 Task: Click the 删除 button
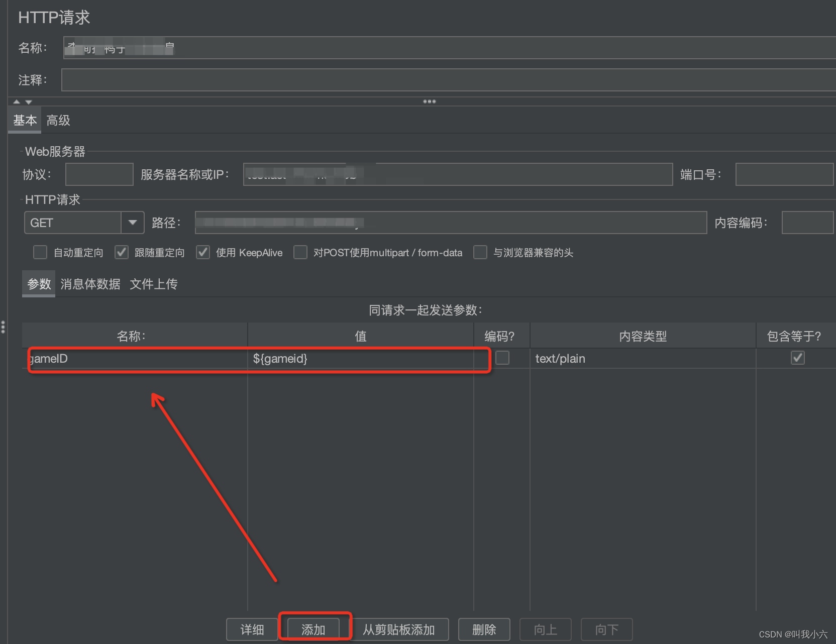[x=484, y=629]
